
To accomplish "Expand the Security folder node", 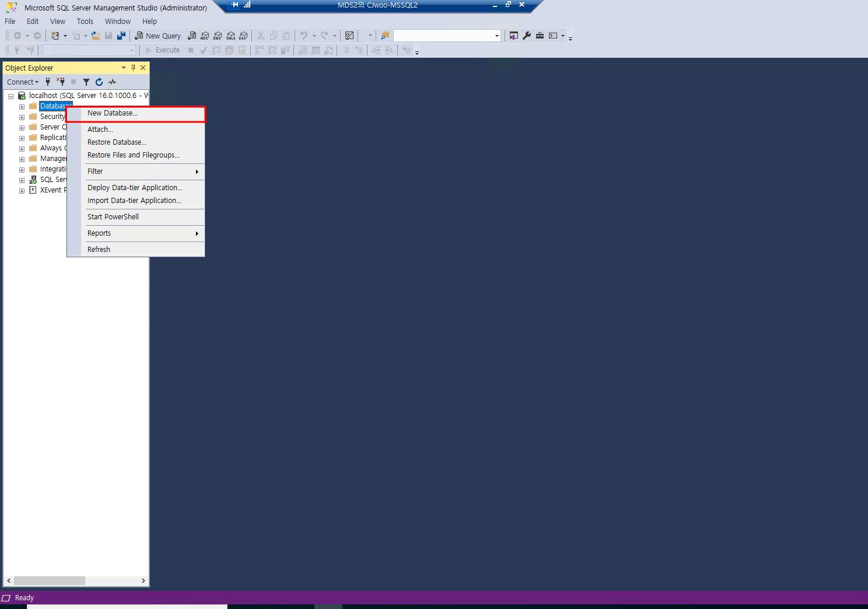I will [x=22, y=117].
